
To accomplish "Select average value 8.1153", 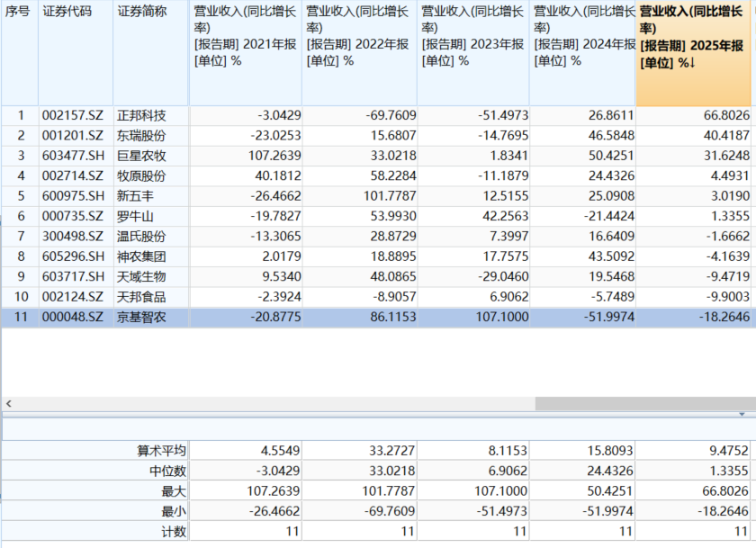I will tap(508, 451).
